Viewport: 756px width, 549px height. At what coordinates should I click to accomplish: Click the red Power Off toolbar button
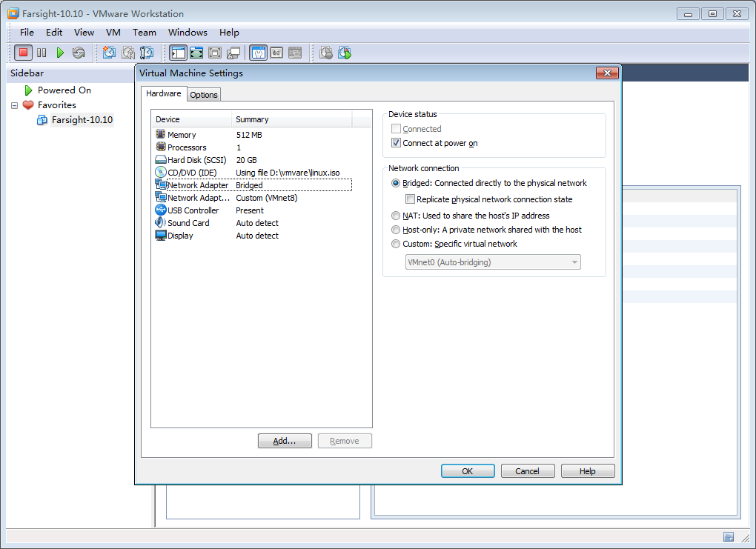pos(23,53)
